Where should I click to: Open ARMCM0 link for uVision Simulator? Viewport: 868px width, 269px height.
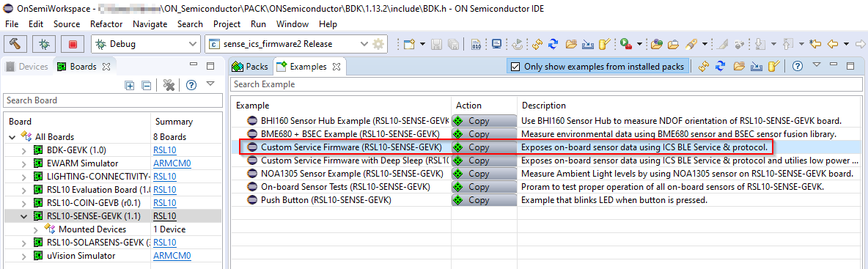(172, 257)
